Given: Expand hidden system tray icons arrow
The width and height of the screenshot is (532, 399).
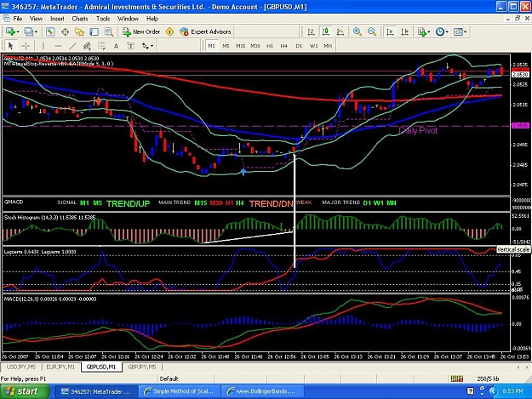Looking at the screenshot, I should [x=493, y=391].
